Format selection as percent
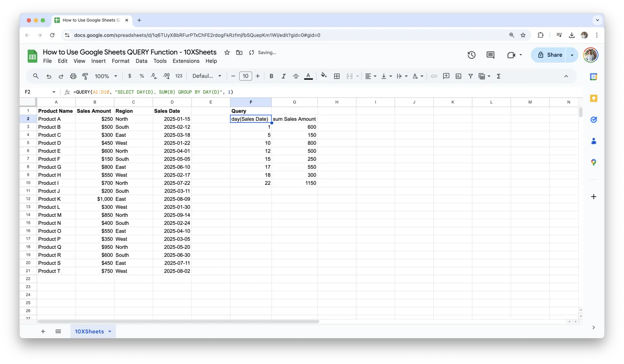Image resolution: width=624 pixels, height=364 pixels. coord(142,76)
